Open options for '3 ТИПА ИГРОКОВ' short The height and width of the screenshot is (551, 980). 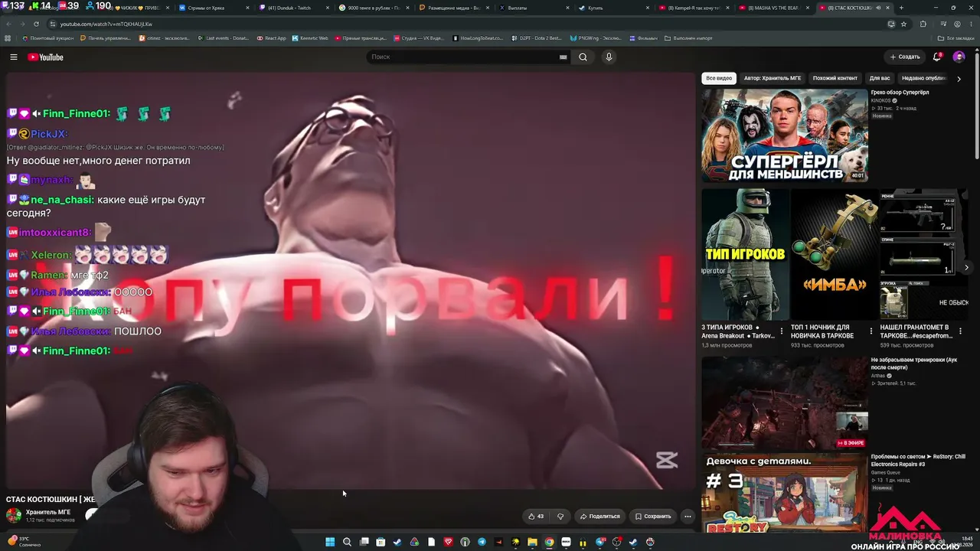[x=782, y=331]
